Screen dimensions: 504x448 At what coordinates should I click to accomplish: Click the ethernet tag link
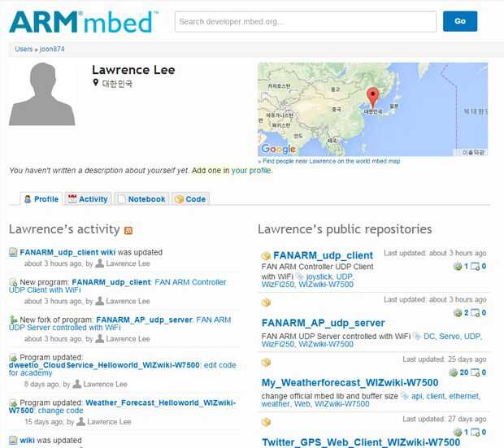tap(464, 396)
